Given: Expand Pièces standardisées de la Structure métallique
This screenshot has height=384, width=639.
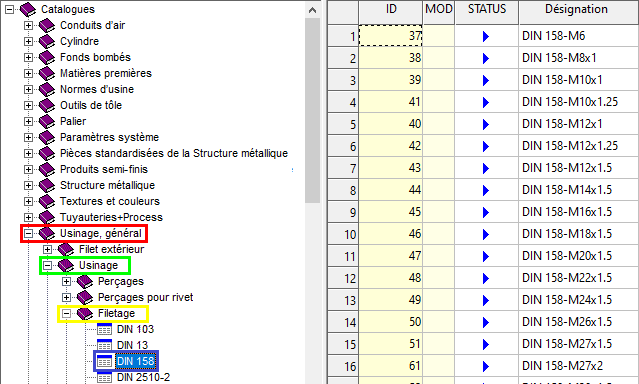Looking at the screenshot, I should click(x=28, y=153).
